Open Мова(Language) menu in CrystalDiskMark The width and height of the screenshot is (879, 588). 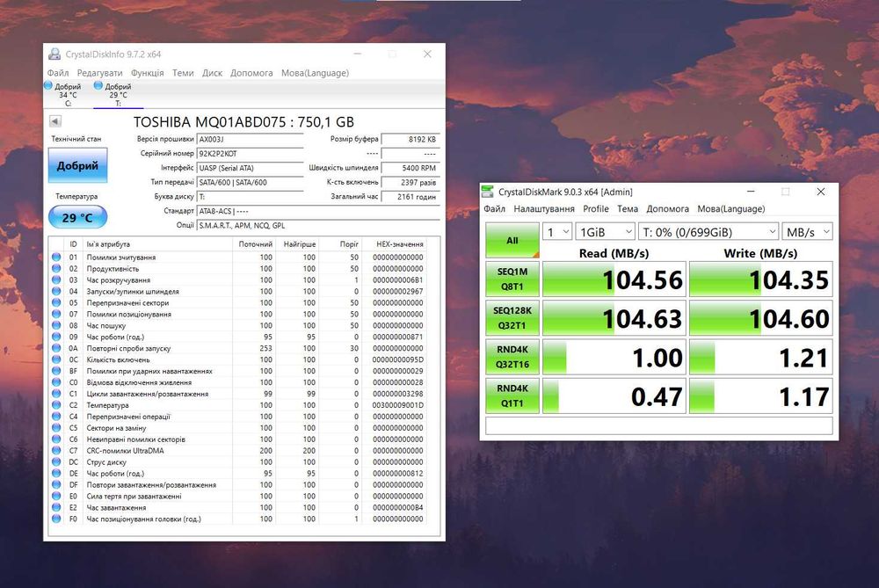pos(731,208)
